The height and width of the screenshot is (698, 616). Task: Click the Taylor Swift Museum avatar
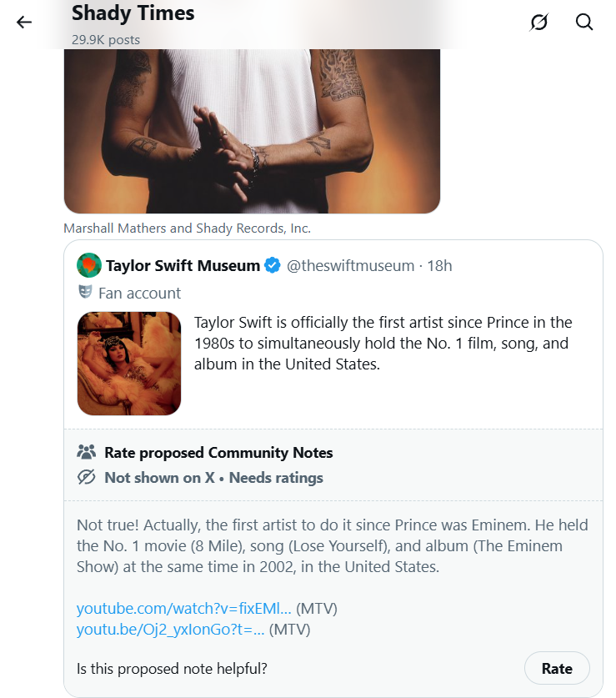pyautogui.click(x=88, y=266)
